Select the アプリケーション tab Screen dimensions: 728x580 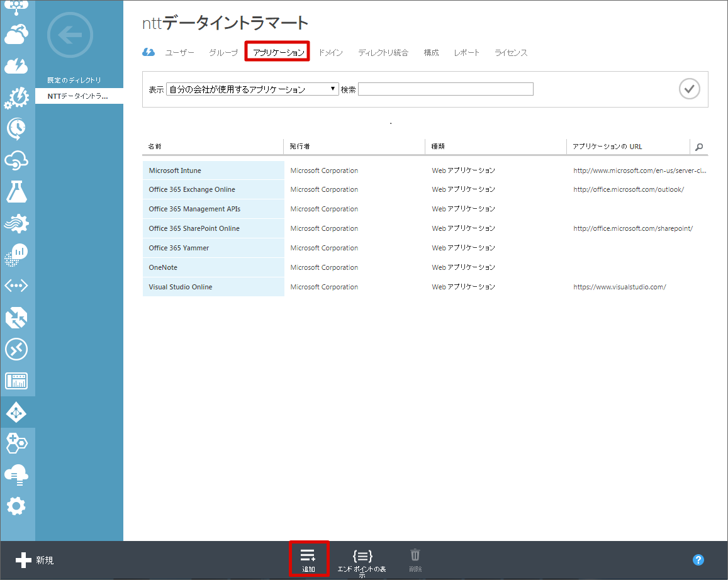click(x=278, y=52)
